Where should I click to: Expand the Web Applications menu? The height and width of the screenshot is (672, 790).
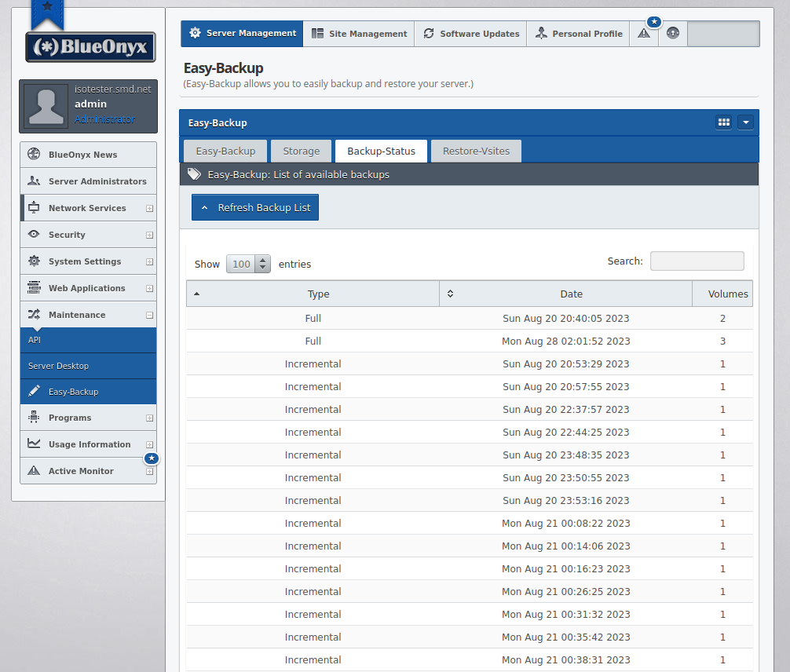(150, 289)
